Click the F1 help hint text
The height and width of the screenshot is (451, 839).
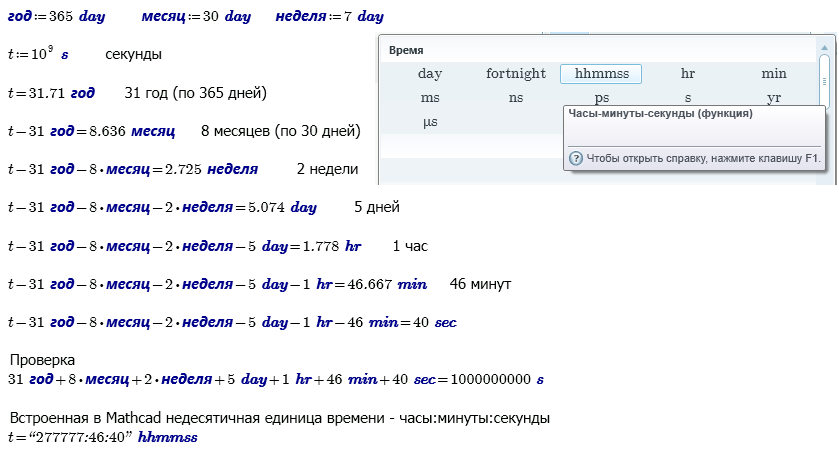pyautogui.click(x=703, y=158)
